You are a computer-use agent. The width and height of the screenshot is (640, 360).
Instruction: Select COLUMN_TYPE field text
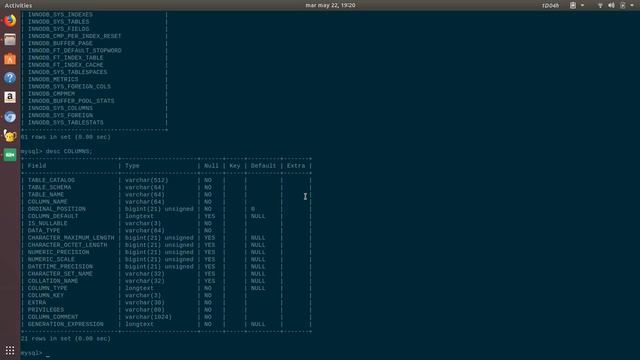click(48, 288)
